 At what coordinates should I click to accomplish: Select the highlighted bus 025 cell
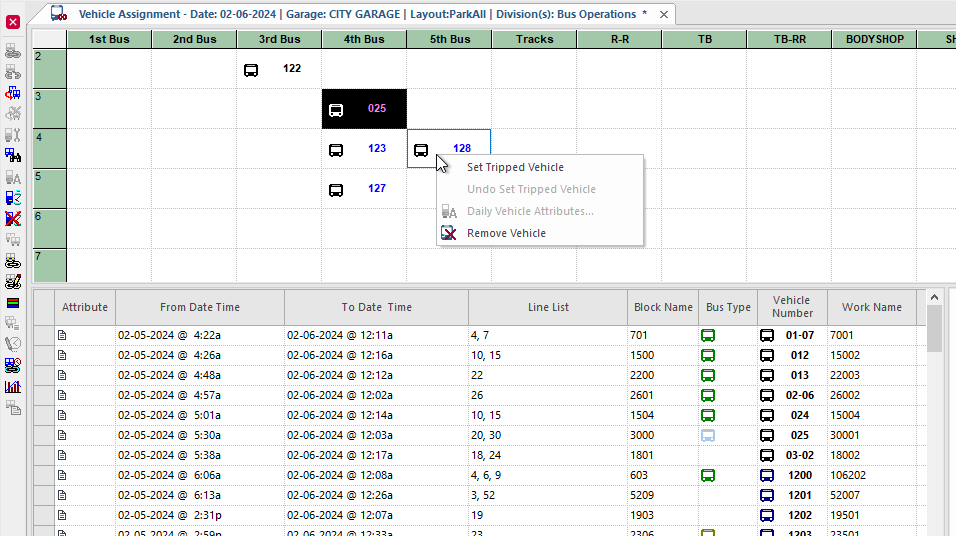point(364,109)
